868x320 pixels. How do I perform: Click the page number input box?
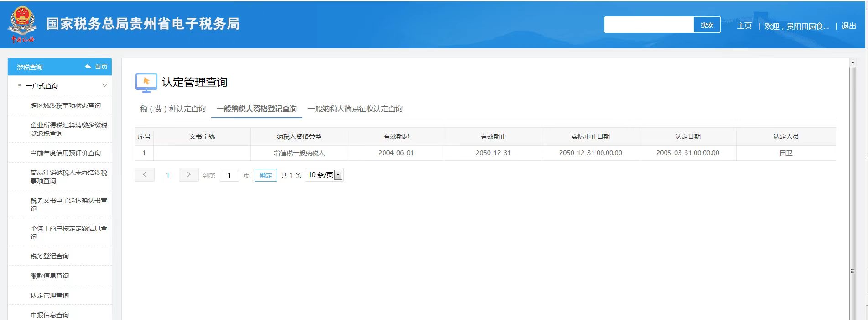229,175
